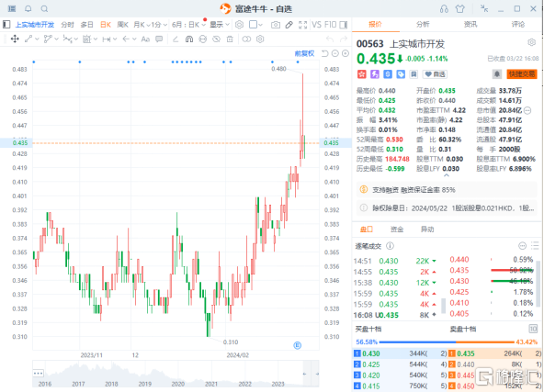The height and width of the screenshot is (392, 544).
Task: Expand the 月K period dropdown
Action: coord(142,25)
